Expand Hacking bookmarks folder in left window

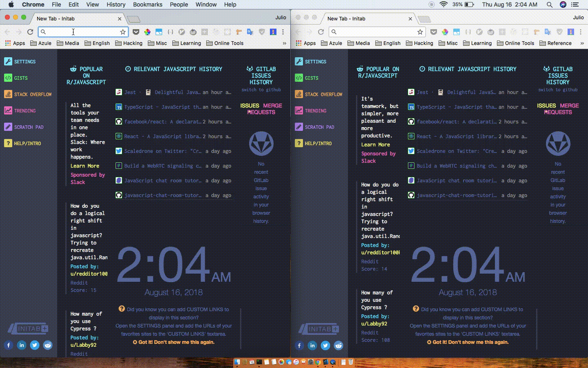[129, 43]
